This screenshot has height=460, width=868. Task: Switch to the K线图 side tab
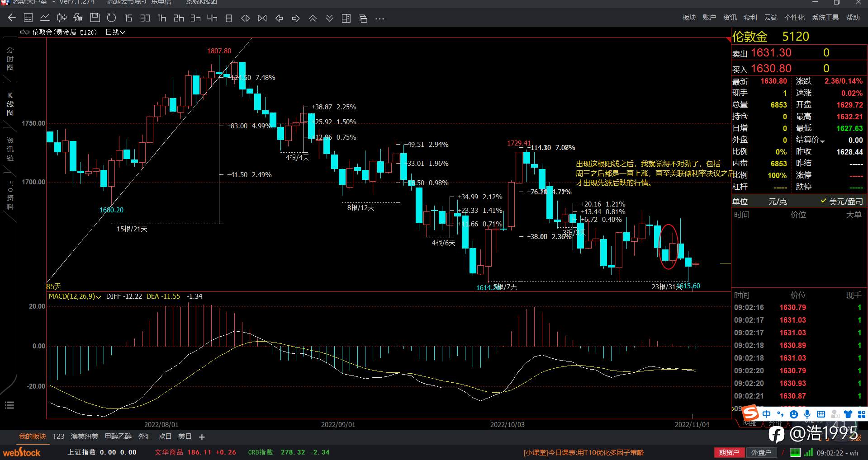click(10, 104)
